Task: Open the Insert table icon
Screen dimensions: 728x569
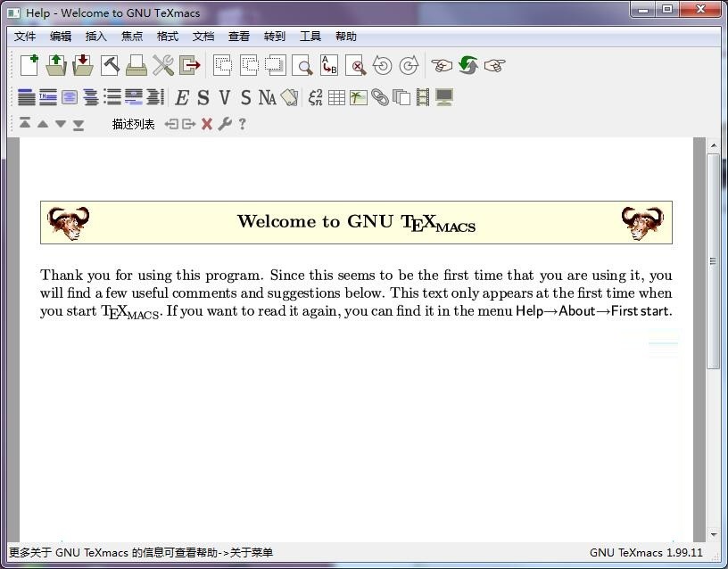Action: [x=336, y=96]
